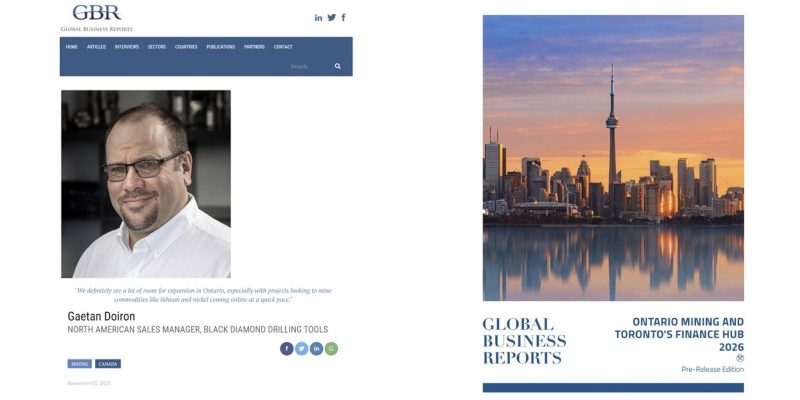Share article via round Twitter button
The height and width of the screenshot is (400, 800).
[302, 349]
